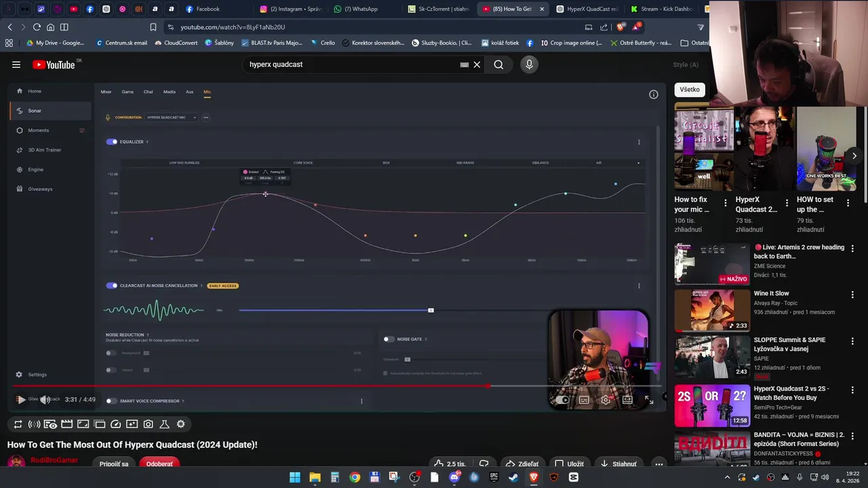The height and width of the screenshot is (488, 868).
Task: Open the YouTube hamburger guide menu
Action: (16, 64)
